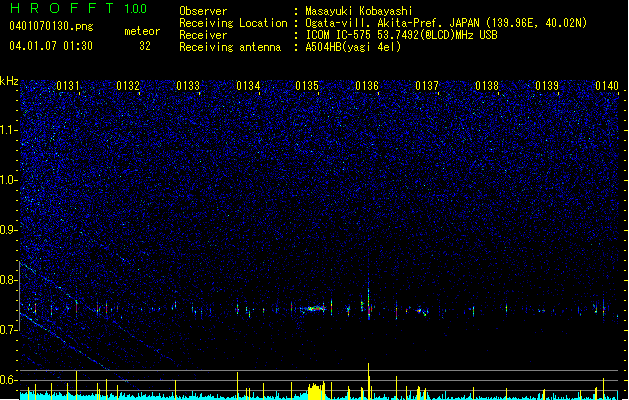Click the A504HB(yagi 4el) antenna text

click(x=353, y=47)
